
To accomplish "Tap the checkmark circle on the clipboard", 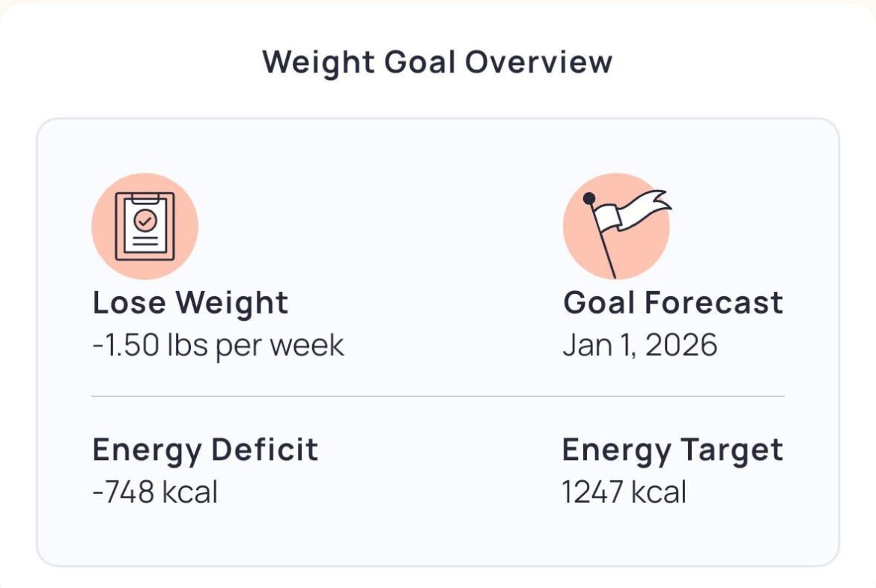I will pyautogui.click(x=145, y=220).
